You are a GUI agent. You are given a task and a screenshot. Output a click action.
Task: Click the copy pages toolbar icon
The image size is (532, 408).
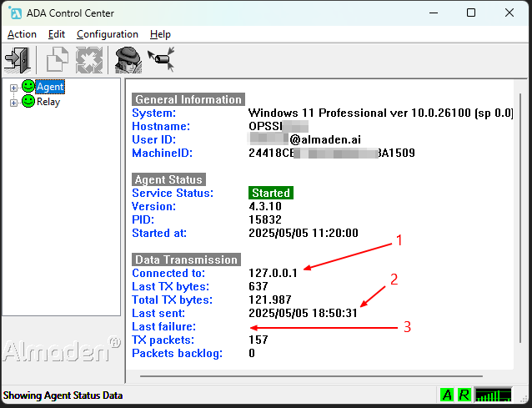[58, 60]
